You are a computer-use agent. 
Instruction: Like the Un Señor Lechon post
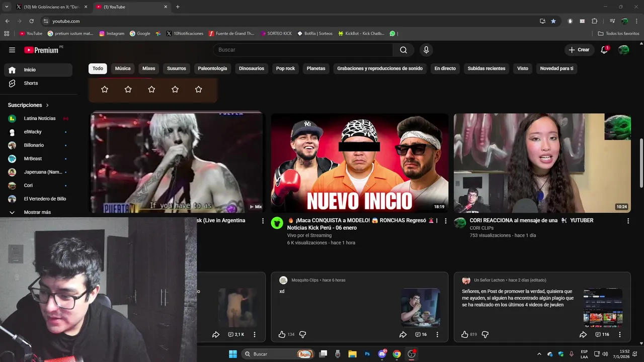[x=465, y=334]
